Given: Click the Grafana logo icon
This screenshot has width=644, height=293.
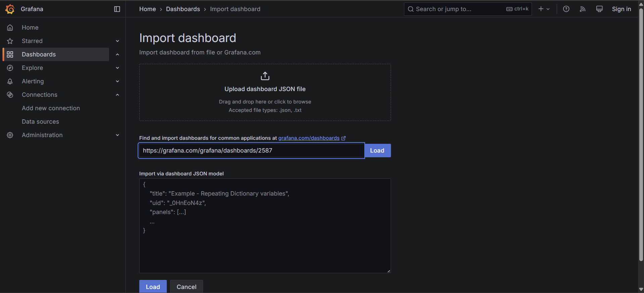Looking at the screenshot, I should (10, 9).
